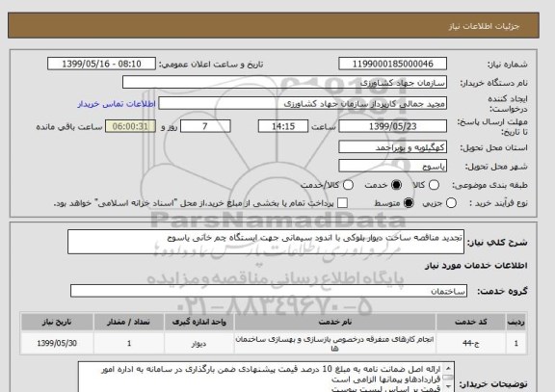Click the days field showing 7

point(205,126)
